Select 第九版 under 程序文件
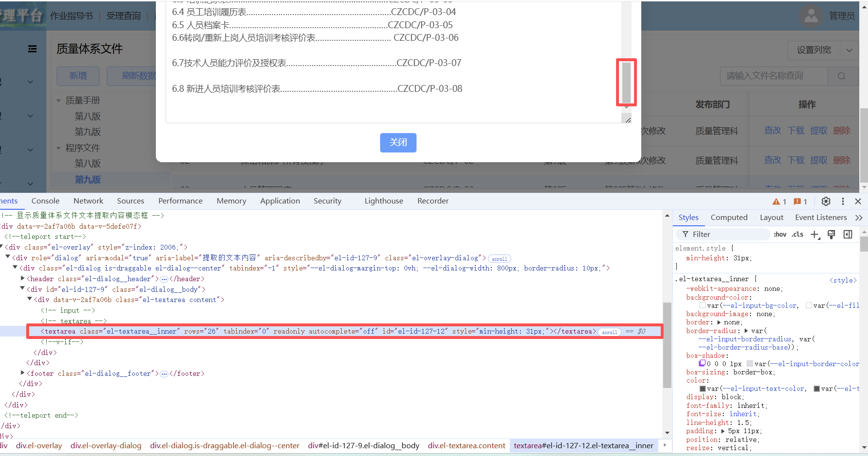Viewport: 868px width, 456px height. coord(88,180)
